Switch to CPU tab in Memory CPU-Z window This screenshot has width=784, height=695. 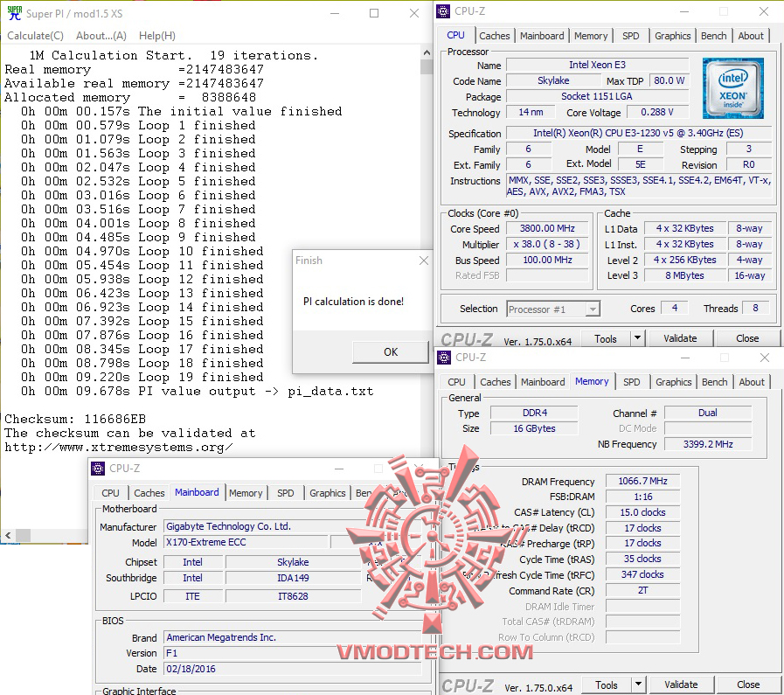tap(456, 382)
